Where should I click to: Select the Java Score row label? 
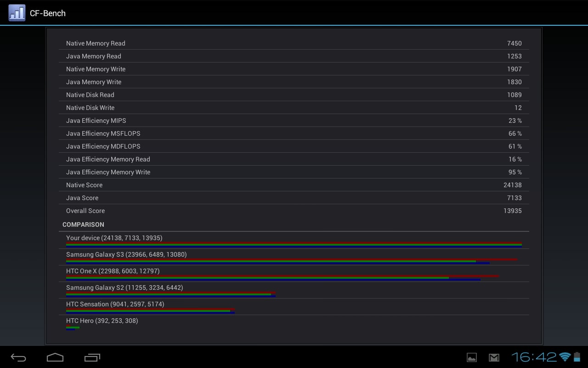pyautogui.click(x=82, y=198)
